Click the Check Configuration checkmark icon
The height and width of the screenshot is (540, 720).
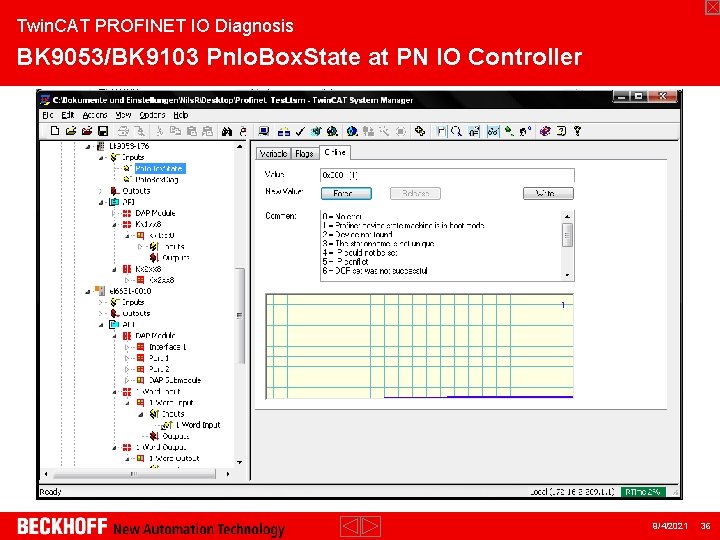pyautogui.click(x=300, y=131)
